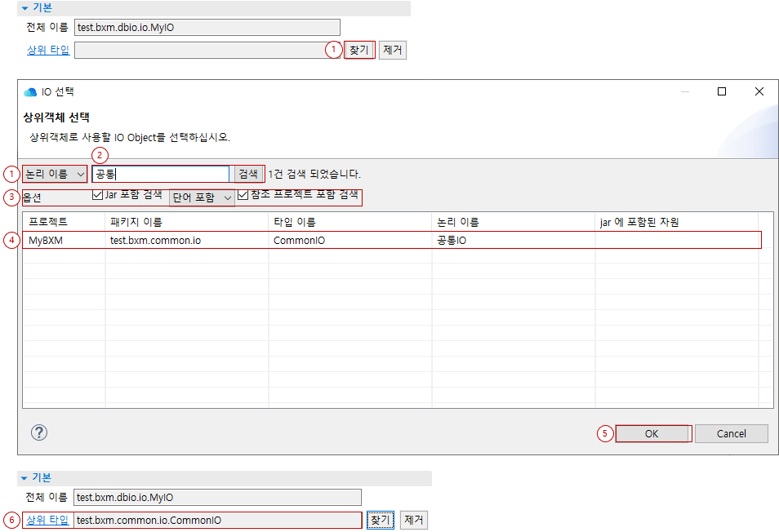Click the help question mark icon
779x532 pixels.
[x=38, y=432]
